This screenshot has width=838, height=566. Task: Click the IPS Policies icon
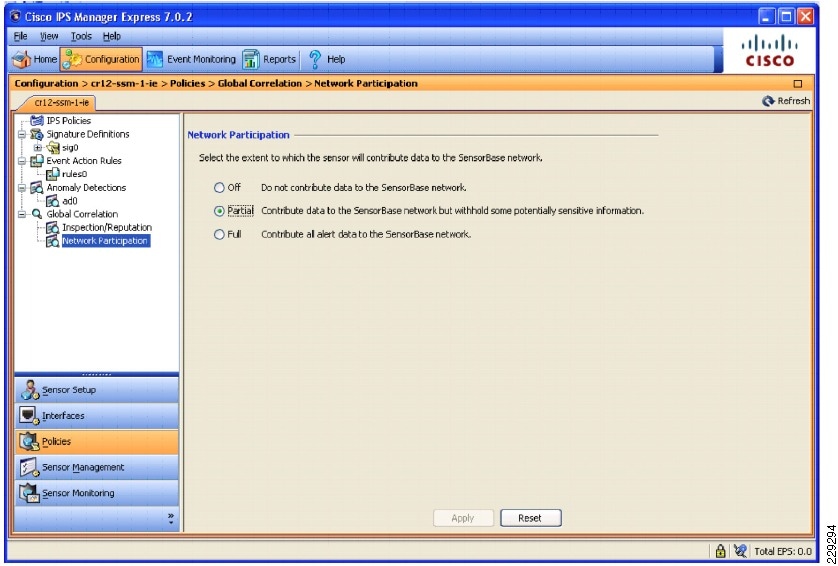pyautogui.click(x=37, y=121)
